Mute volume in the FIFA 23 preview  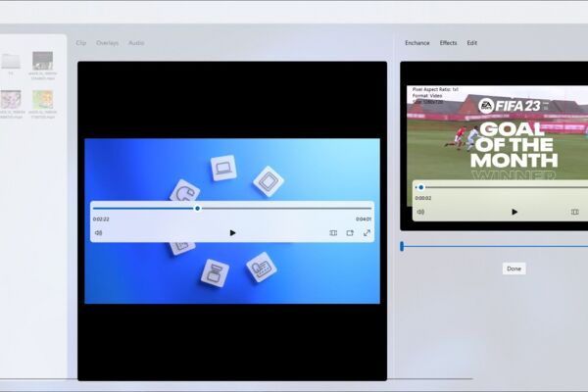tap(420, 212)
